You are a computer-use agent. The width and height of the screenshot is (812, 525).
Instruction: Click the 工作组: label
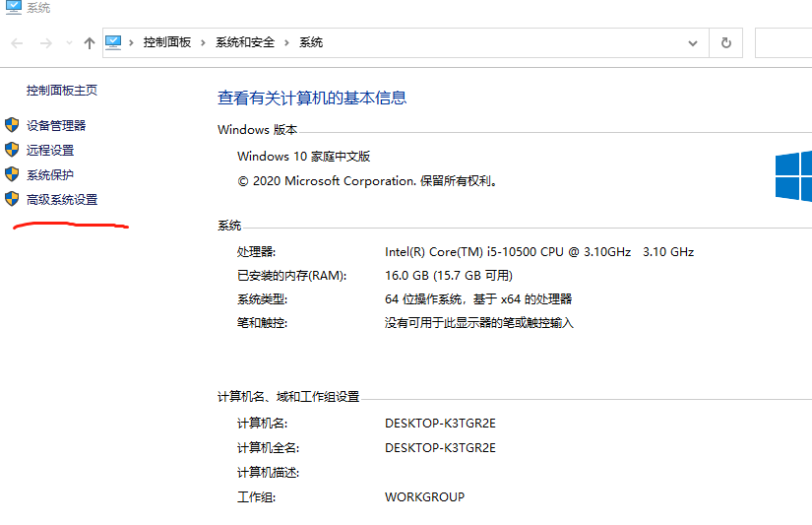point(256,497)
